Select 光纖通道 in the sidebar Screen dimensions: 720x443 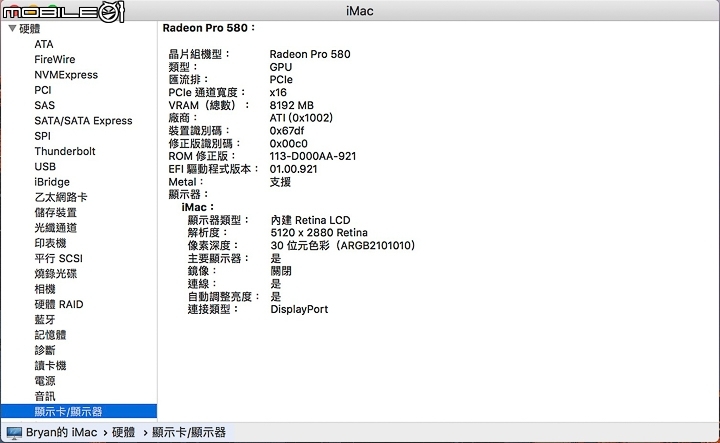(x=56, y=228)
